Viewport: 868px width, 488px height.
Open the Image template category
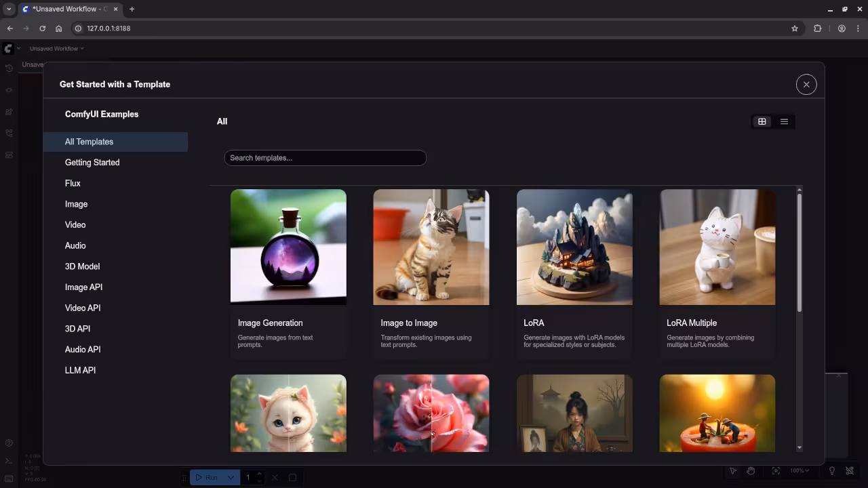115,204
